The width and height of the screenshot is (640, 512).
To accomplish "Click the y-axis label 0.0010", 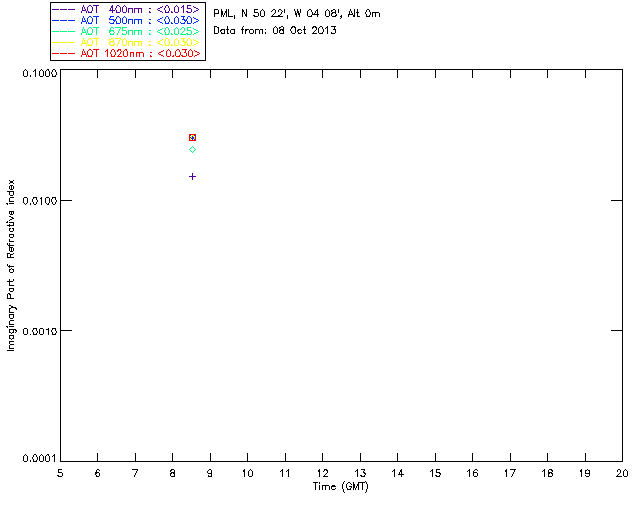I will click(x=40, y=331).
